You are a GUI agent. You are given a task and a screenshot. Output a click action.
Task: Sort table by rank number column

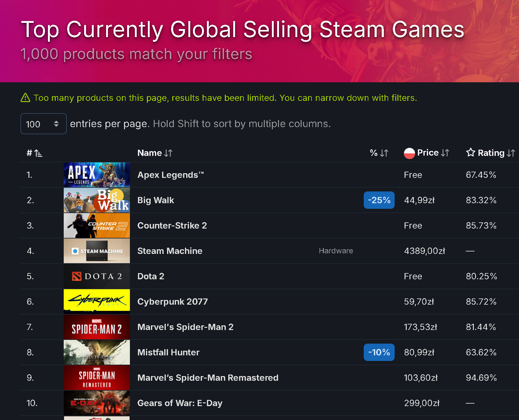coord(34,153)
